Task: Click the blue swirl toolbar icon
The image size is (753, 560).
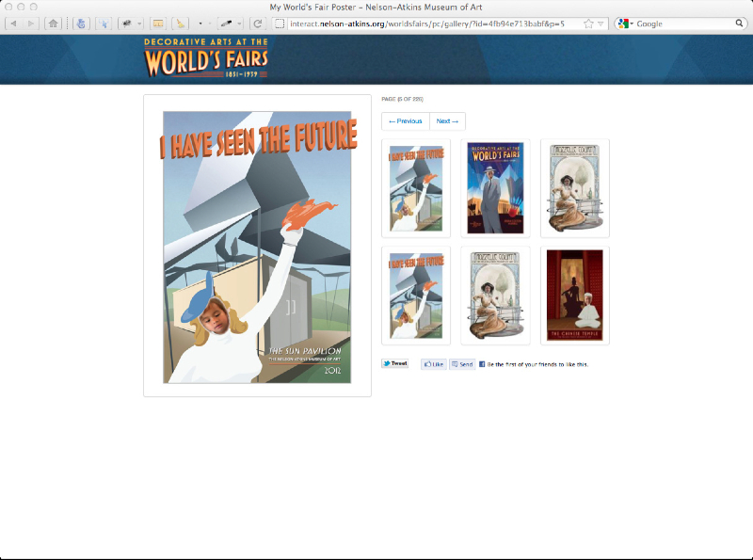Action: pos(81,24)
